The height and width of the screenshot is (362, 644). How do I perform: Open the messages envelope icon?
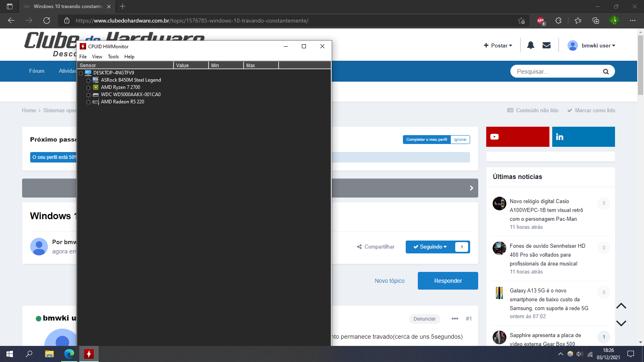click(547, 45)
